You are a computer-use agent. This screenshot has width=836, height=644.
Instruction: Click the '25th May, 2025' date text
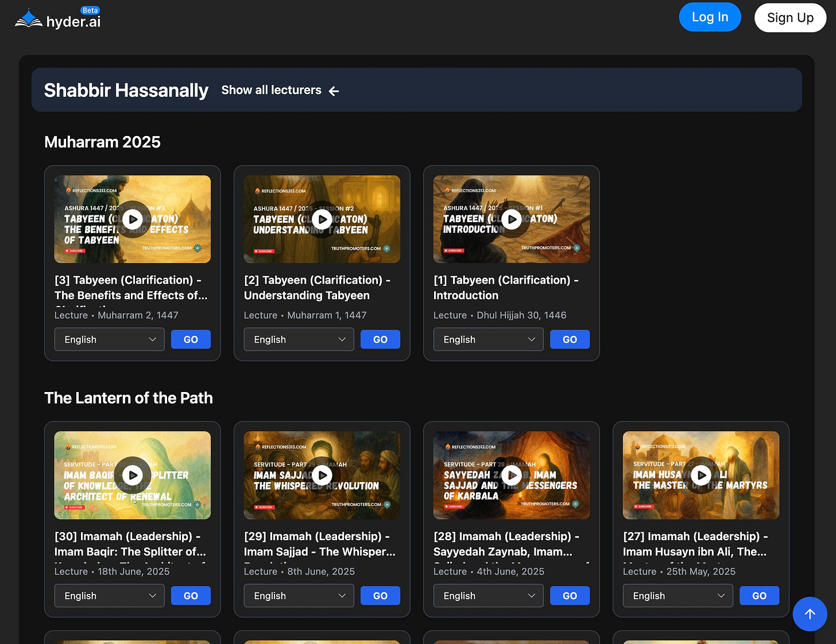(x=700, y=572)
